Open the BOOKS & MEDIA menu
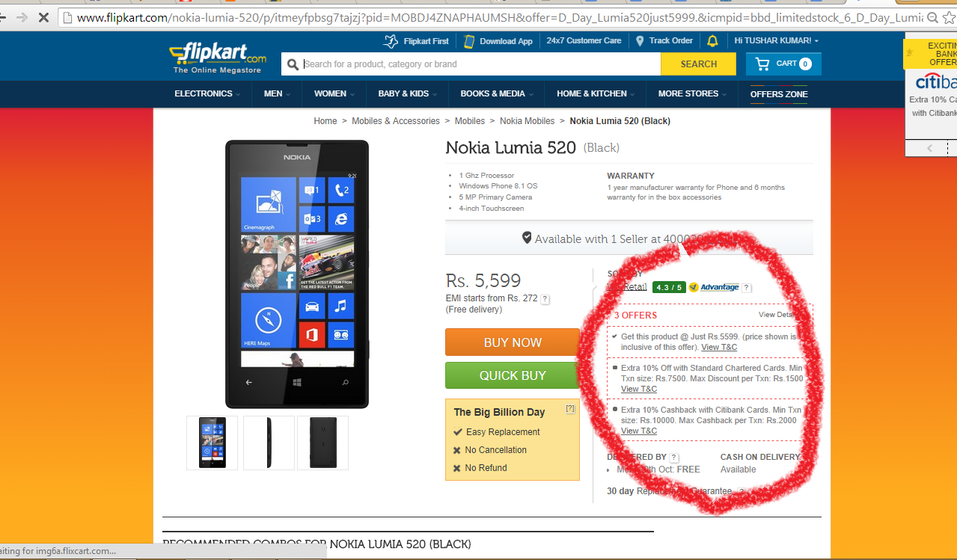957x560 pixels. pyautogui.click(x=497, y=94)
